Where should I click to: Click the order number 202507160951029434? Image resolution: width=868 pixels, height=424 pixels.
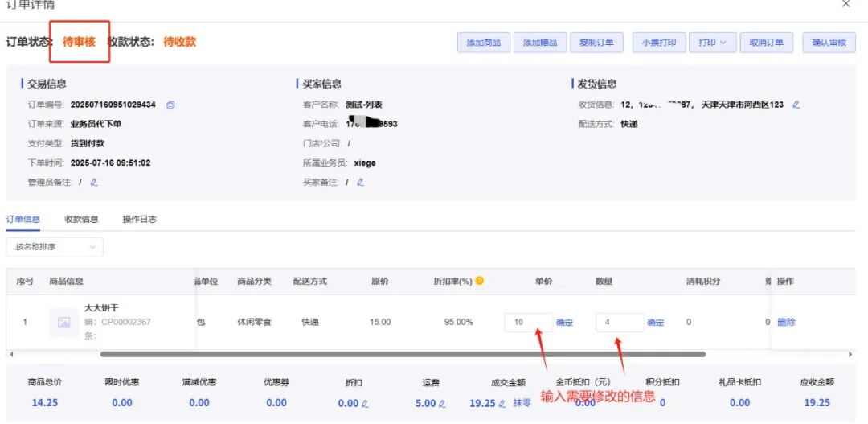[113, 105]
